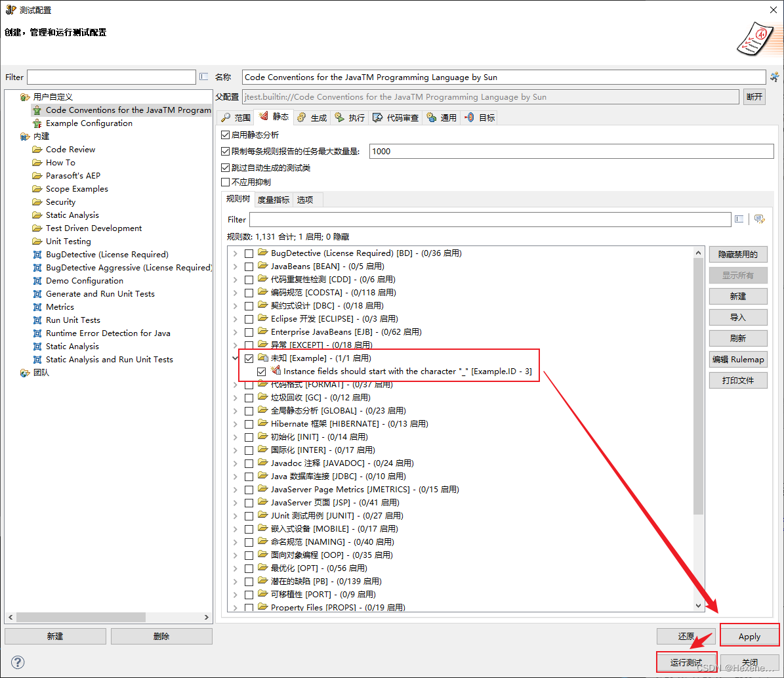Disable the 启用静态分析 checkbox
784x678 pixels.
(x=225, y=134)
